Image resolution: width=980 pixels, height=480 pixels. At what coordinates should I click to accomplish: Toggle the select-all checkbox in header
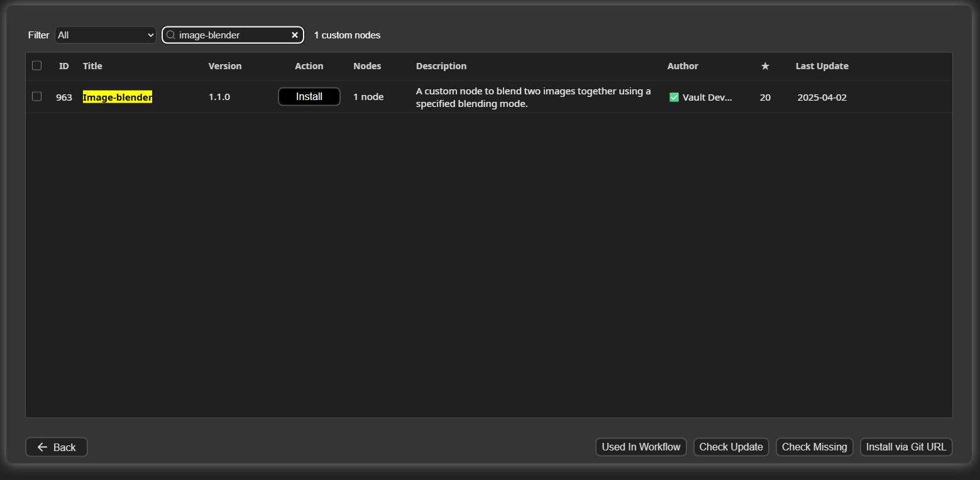pyautogui.click(x=37, y=65)
